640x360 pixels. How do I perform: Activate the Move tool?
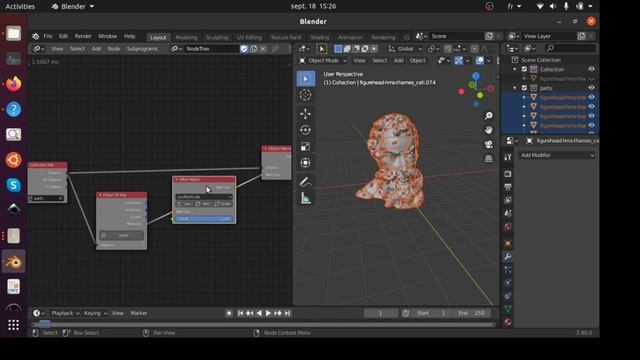[306, 114]
